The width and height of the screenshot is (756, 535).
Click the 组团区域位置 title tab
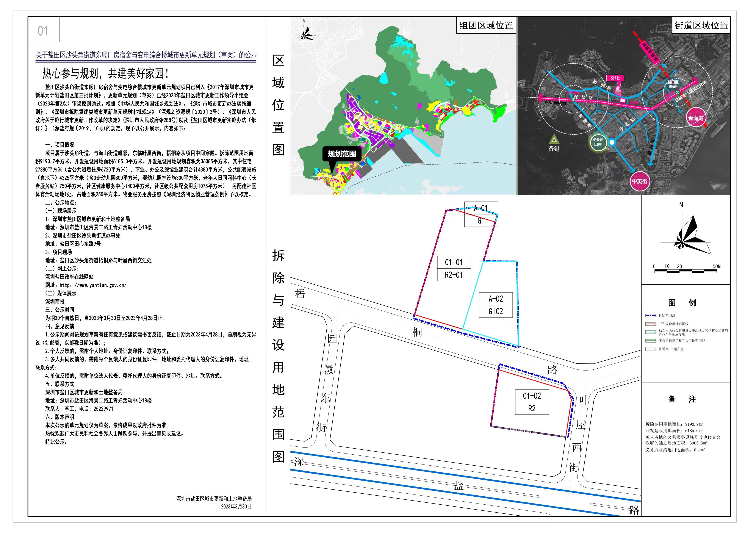[486, 25]
